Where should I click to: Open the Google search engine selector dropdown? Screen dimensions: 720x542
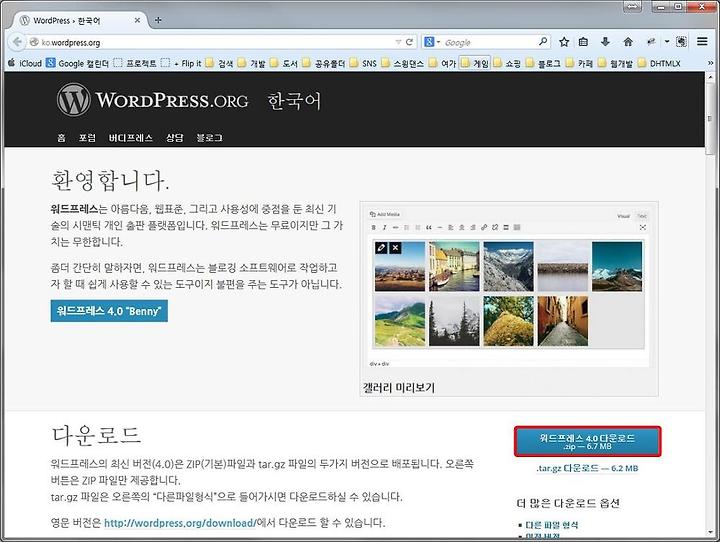(432, 42)
